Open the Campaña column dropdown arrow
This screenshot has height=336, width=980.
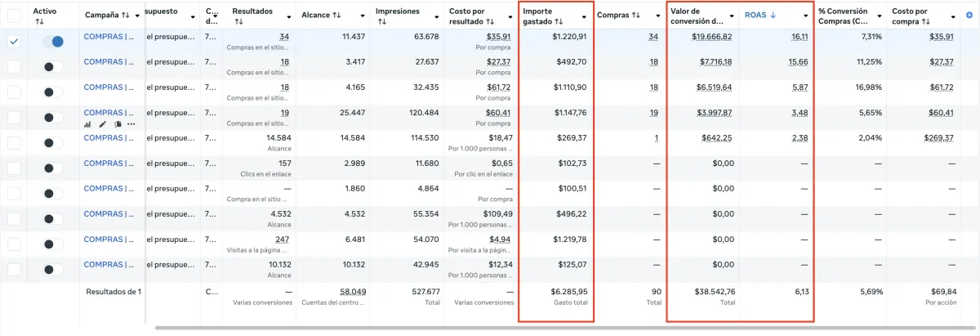[x=136, y=16]
